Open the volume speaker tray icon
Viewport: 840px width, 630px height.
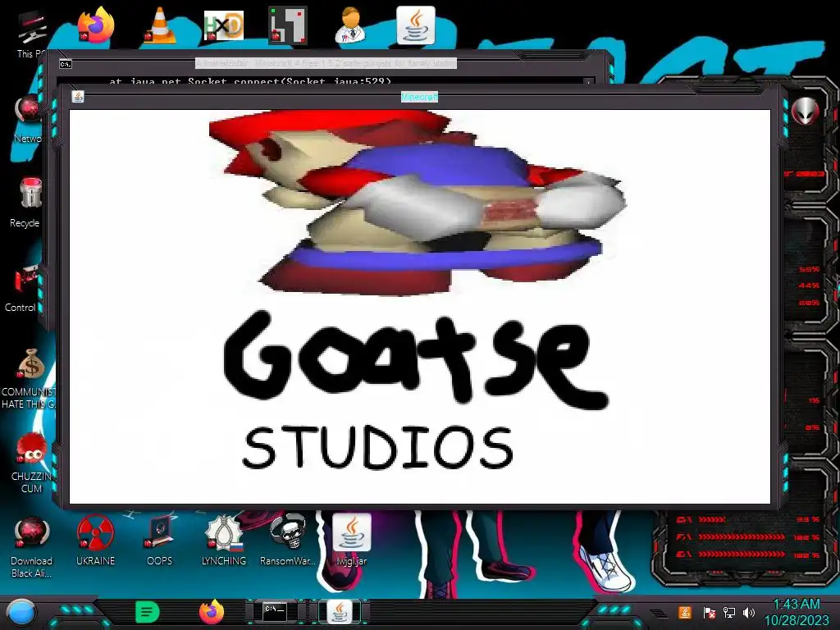(749, 612)
